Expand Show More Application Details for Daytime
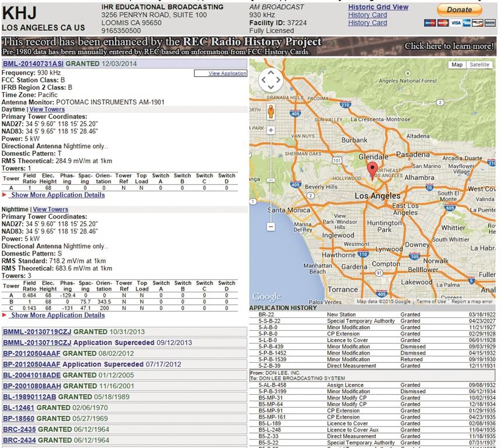Viewport: 501px width, 448px height. tap(57, 195)
